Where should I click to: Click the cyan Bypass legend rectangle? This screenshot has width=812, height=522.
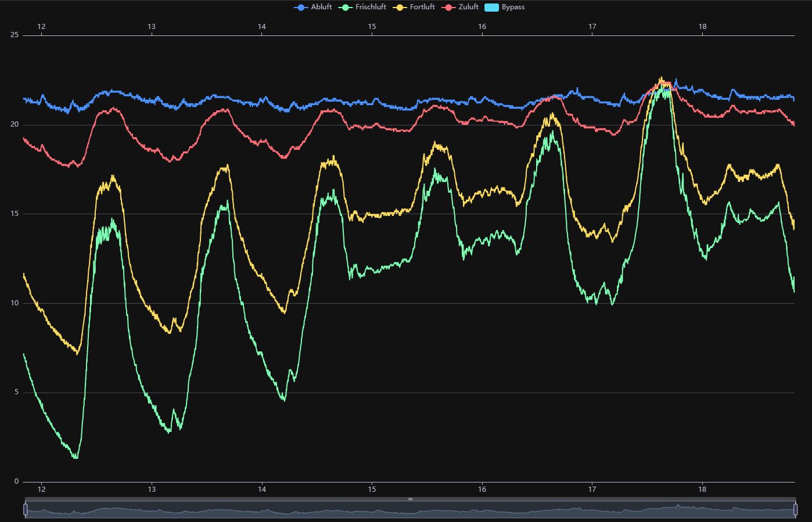491,8
